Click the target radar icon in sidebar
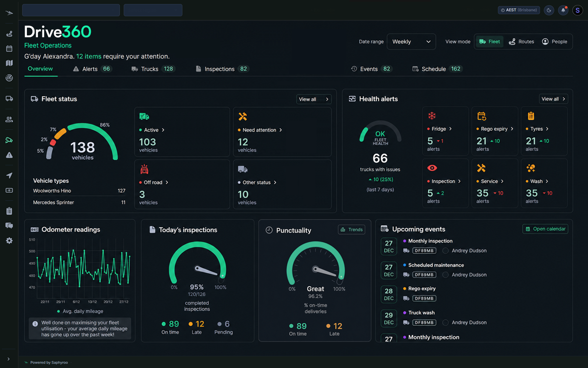This screenshot has width=588, height=368. 9,78
